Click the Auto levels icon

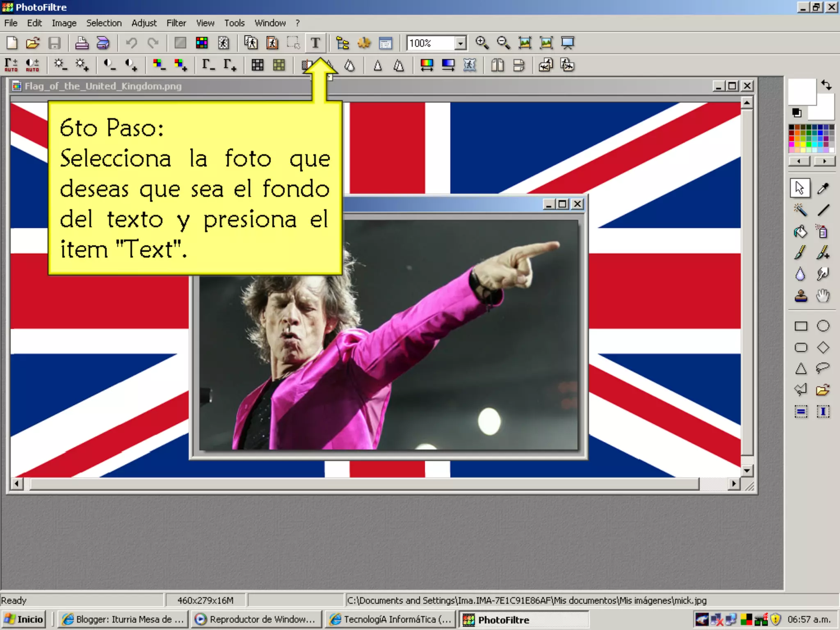11,65
